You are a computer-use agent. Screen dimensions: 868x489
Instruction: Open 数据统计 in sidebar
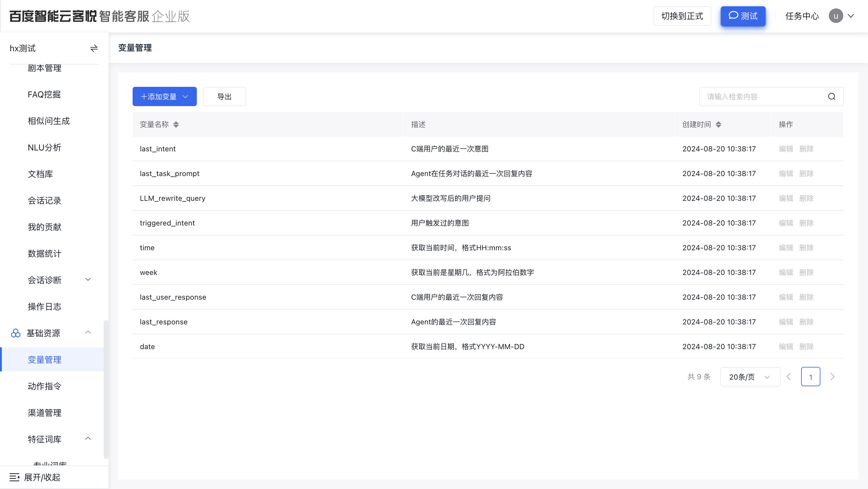click(45, 254)
